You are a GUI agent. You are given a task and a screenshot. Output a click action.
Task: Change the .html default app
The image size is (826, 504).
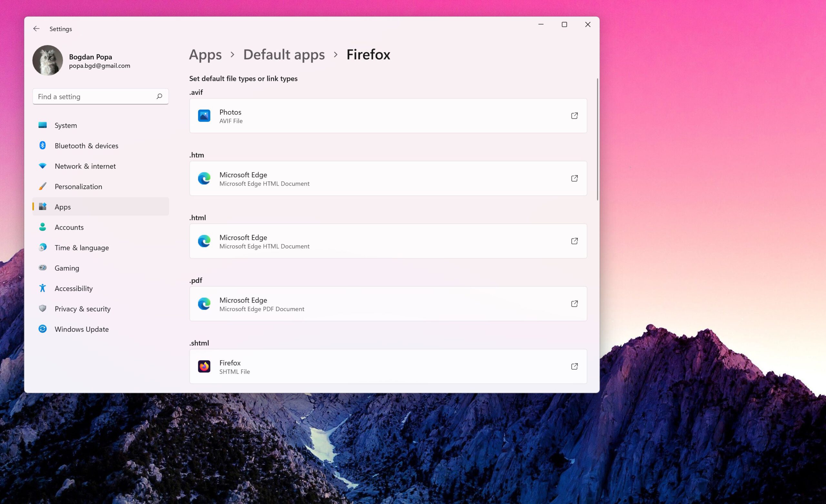point(388,241)
